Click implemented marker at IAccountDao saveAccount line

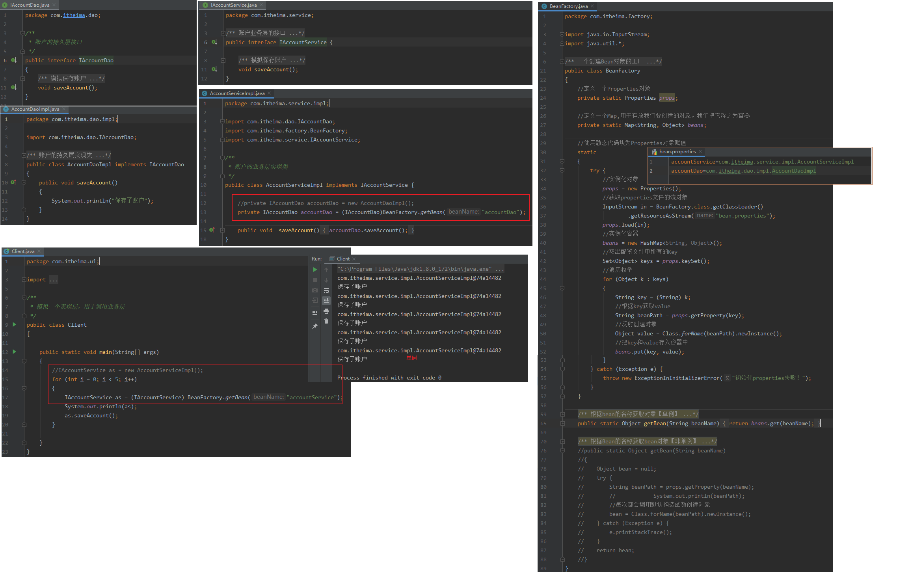[13, 87]
